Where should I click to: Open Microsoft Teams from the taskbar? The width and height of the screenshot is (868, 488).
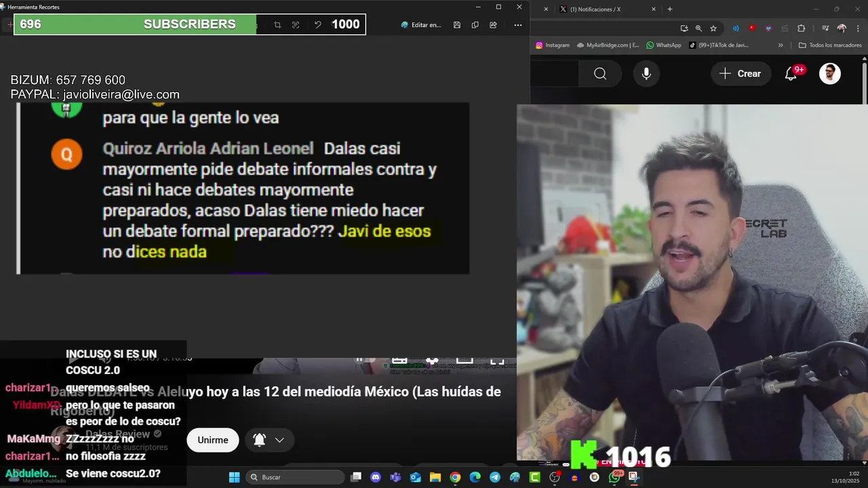395,477
